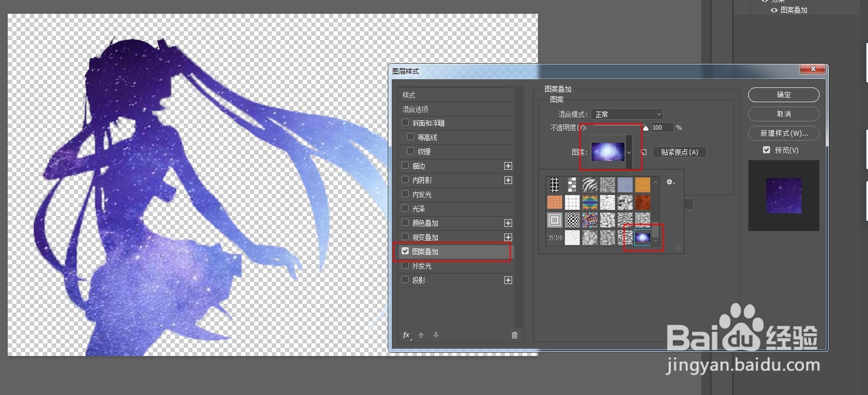Add another 渐变叠加 effect with plus icon
The height and width of the screenshot is (395, 868).
tap(508, 237)
